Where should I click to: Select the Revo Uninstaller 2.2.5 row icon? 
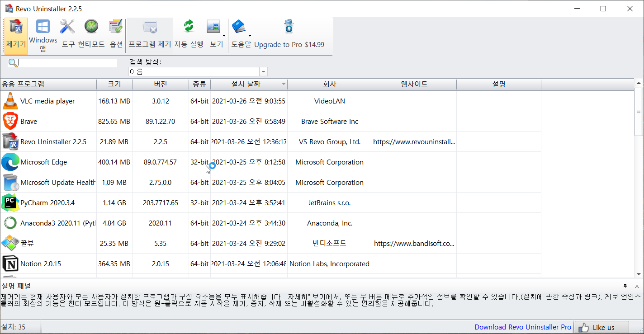(10, 141)
